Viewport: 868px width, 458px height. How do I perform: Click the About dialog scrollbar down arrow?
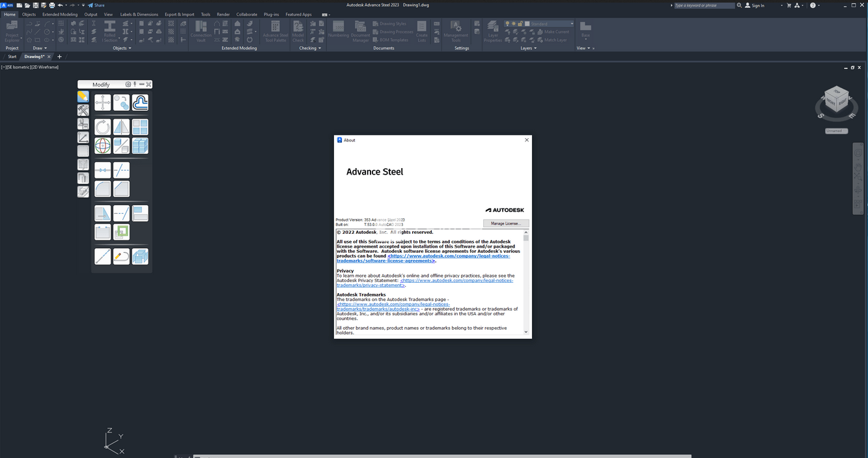pyautogui.click(x=526, y=332)
